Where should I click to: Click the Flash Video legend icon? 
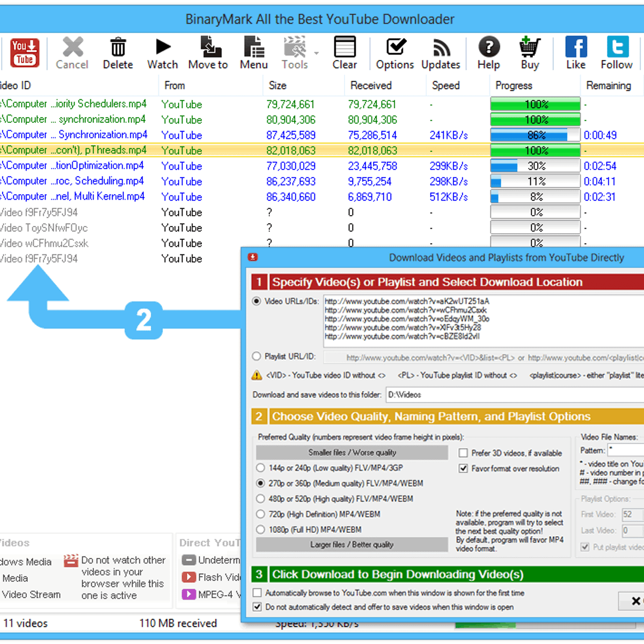coord(188,577)
